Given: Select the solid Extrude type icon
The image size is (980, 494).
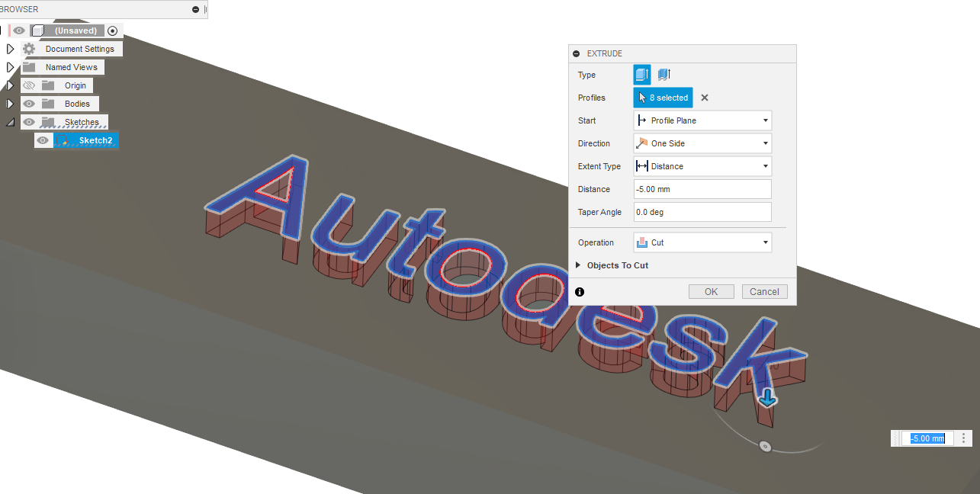Looking at the screenshot, I should point(641,74).
